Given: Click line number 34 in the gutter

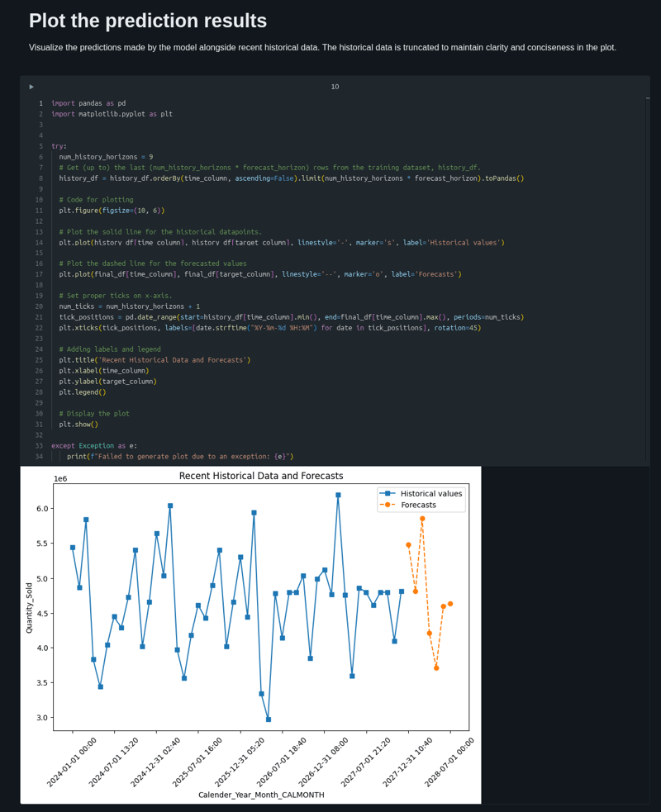Looking at the screenshot, I should pos(39,457).
